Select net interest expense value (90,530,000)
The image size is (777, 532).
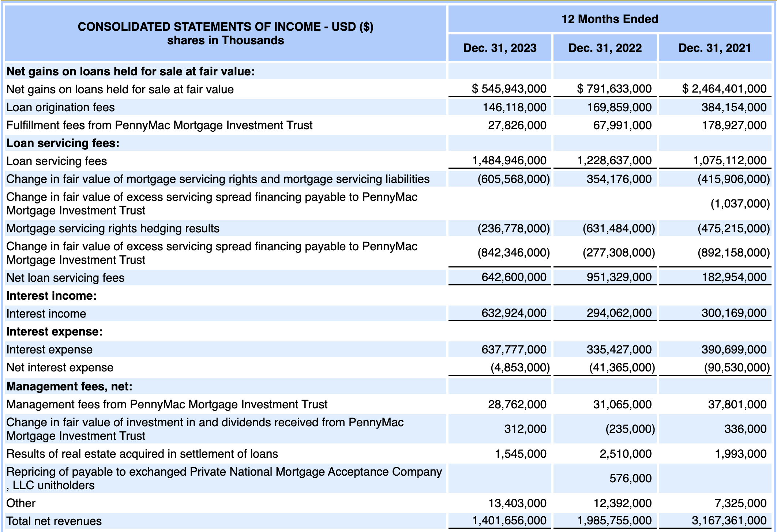click(x=737, y=367)
